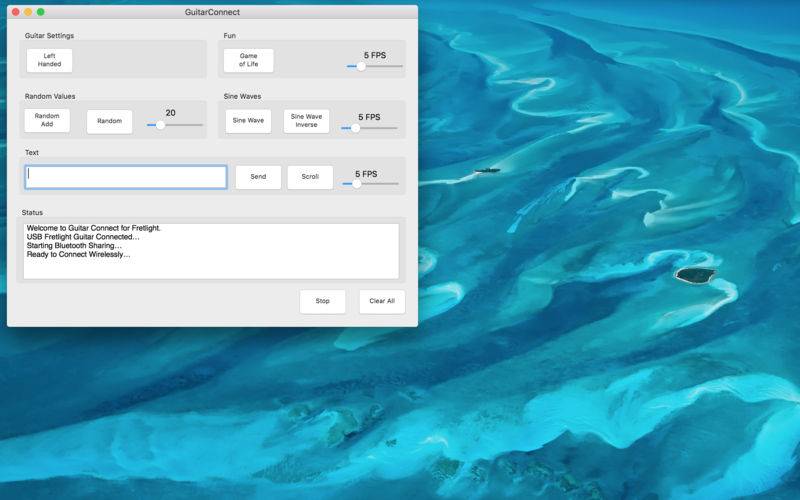Send the text to the guitar

tap(258, 177)
